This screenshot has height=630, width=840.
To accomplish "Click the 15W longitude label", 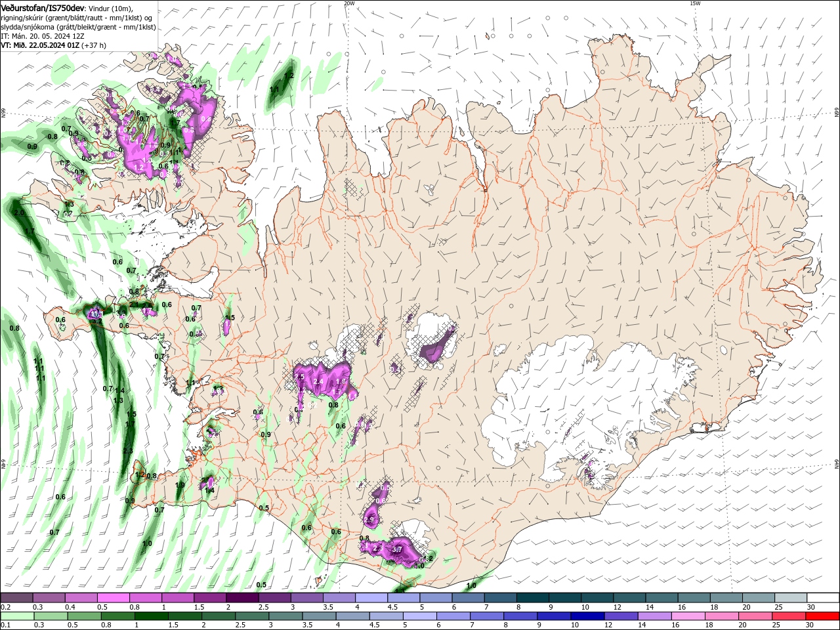I will [695, 3].
